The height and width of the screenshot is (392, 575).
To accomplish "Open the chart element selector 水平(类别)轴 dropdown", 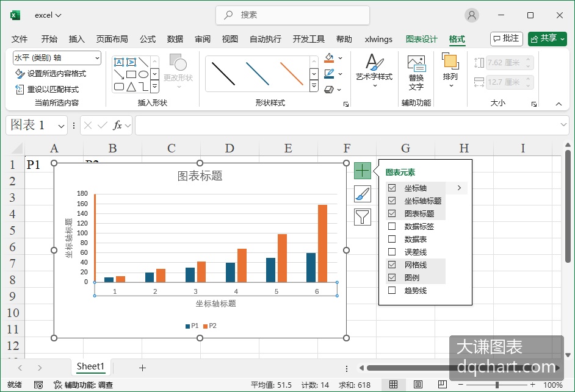I will [97, 58].
